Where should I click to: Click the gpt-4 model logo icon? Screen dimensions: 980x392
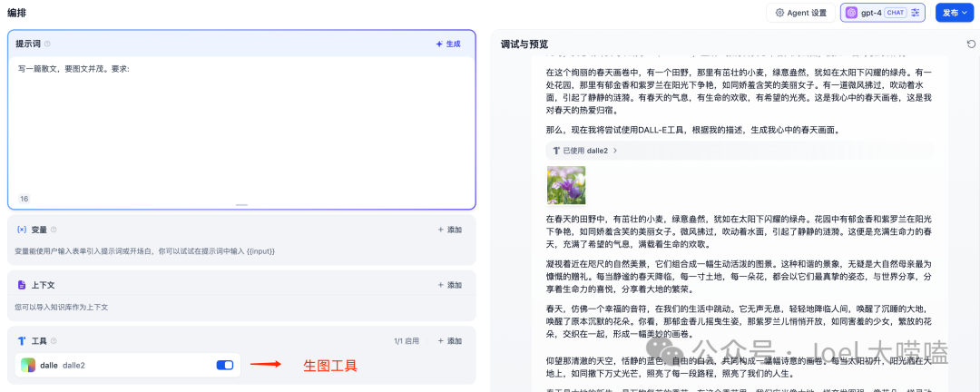pos(851,13)
